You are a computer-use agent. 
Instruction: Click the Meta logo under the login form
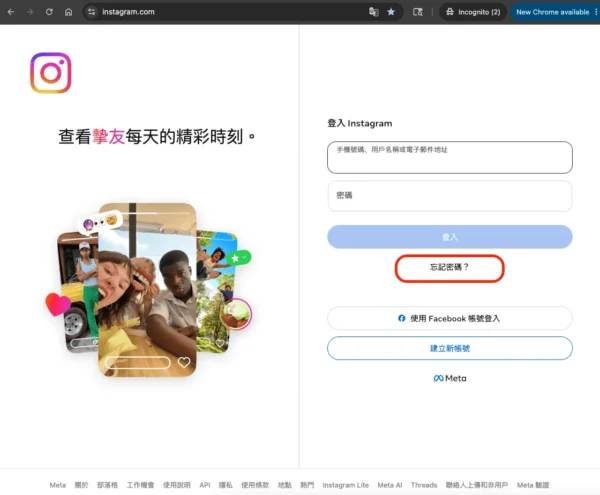coord(450,378)
